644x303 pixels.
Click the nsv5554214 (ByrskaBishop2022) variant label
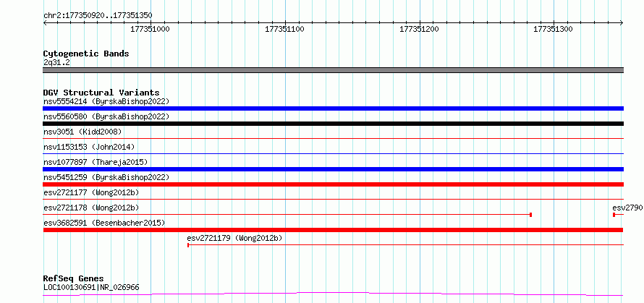point(106,101)
